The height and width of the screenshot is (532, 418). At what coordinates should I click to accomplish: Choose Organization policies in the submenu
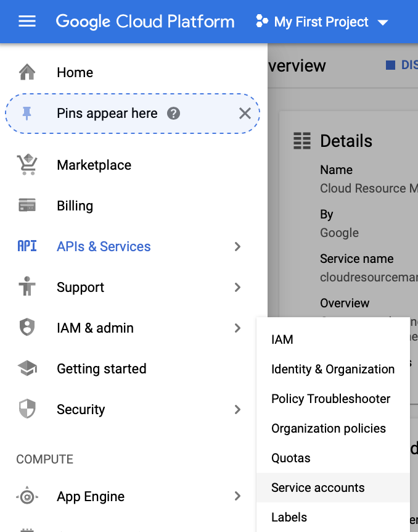333,428
